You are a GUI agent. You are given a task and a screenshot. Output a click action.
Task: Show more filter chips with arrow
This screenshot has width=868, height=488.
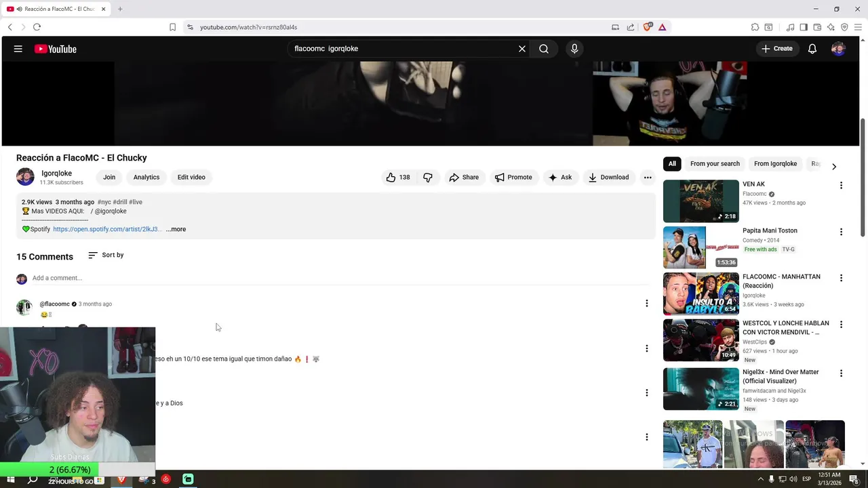[834, 166]
